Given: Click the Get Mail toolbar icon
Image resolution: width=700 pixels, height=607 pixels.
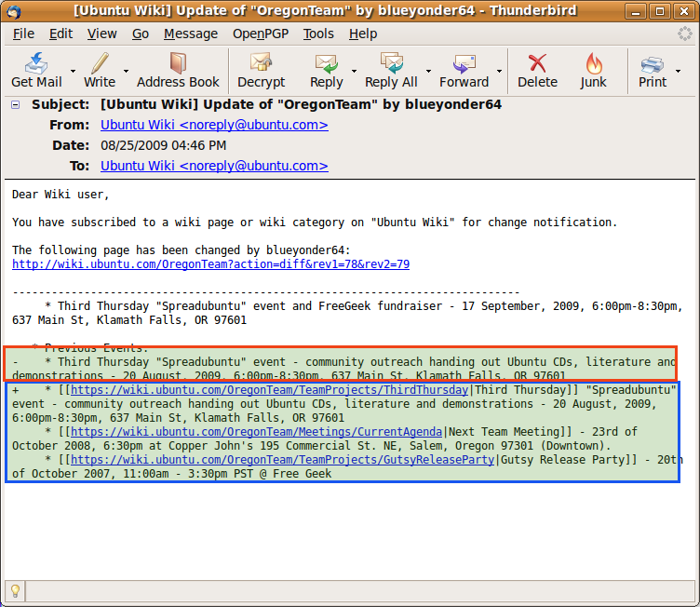Looking at the screenshot, I should [x=36, y=70].
